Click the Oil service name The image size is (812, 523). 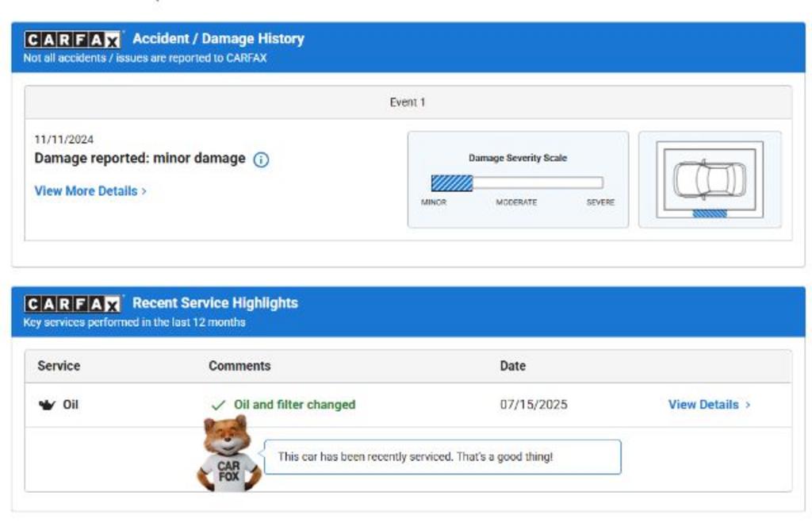tap(71, 404)
